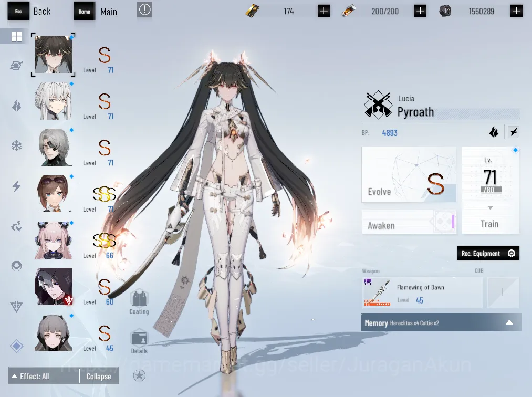Click the BP value 4893
This screenshot has width=532, height=397.
coord(390,133)
